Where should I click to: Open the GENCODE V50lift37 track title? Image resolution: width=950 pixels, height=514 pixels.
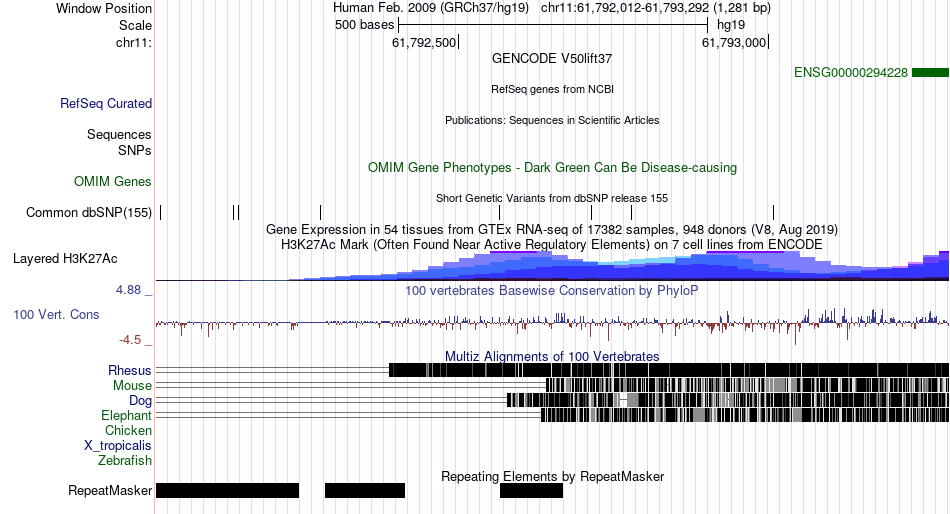[x=552, y=59]
